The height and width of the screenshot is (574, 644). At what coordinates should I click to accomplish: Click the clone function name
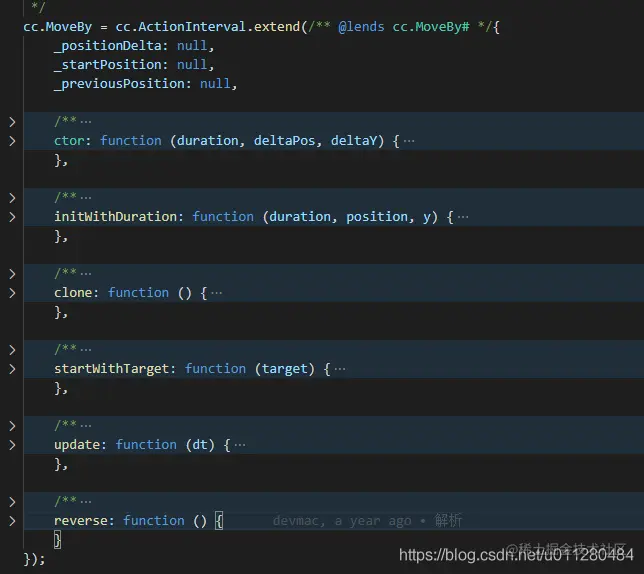click(73, 293)
